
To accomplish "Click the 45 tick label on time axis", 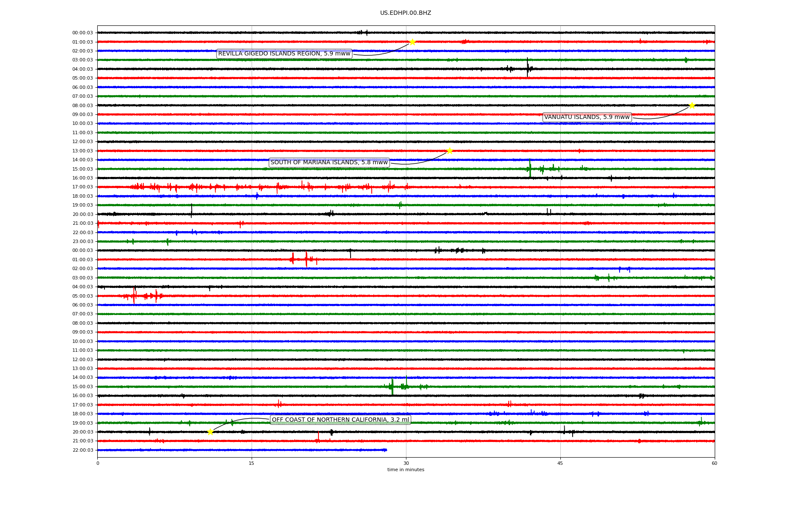I will click(560, 463).
